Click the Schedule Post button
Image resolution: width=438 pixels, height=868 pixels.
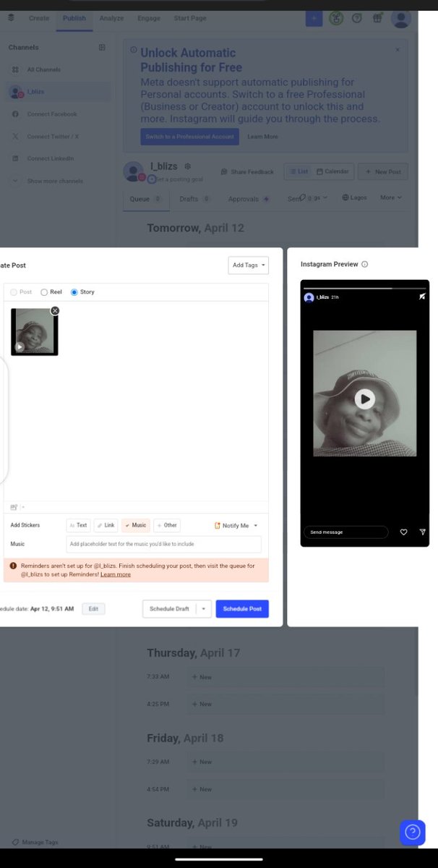242,609
